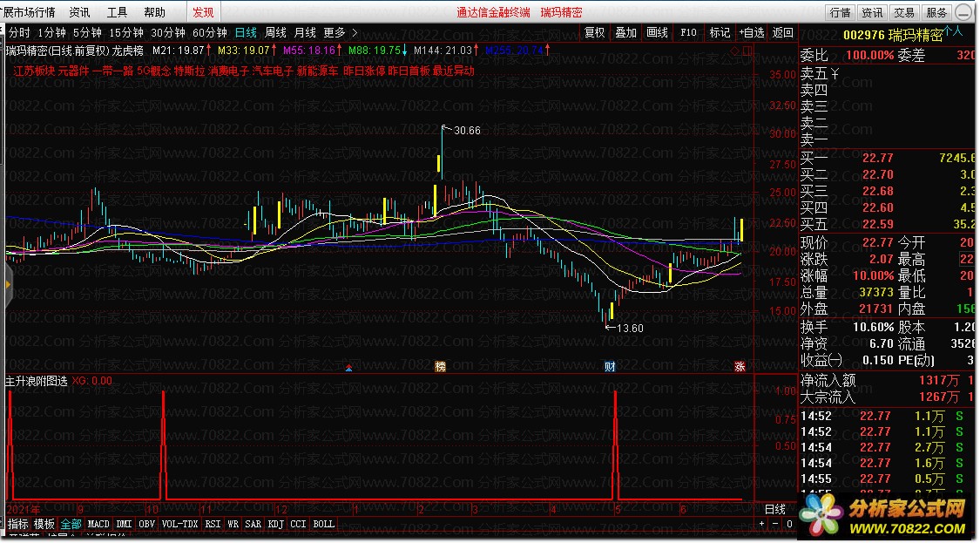The height and width of the screenshot is (543, 980).
Task: Click the 榜 marker under the candlestick chart
Action: click(x=440, y=367)
